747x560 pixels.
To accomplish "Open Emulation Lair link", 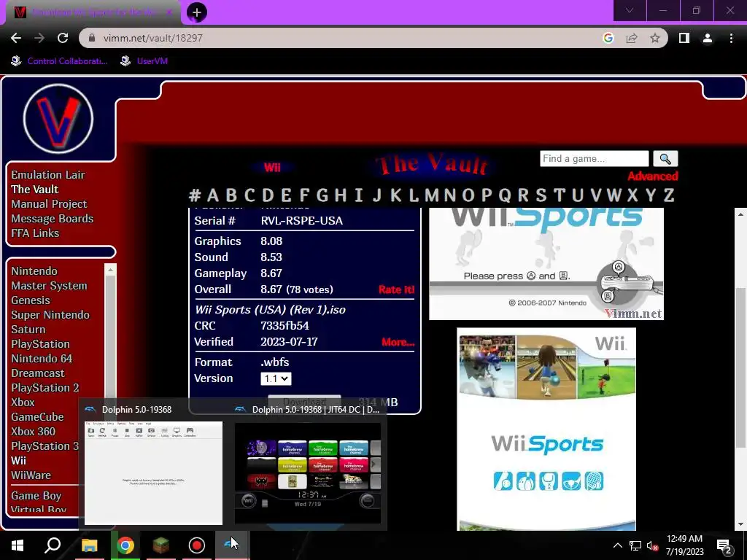I will pyautogui.click(x=48, y=175).
